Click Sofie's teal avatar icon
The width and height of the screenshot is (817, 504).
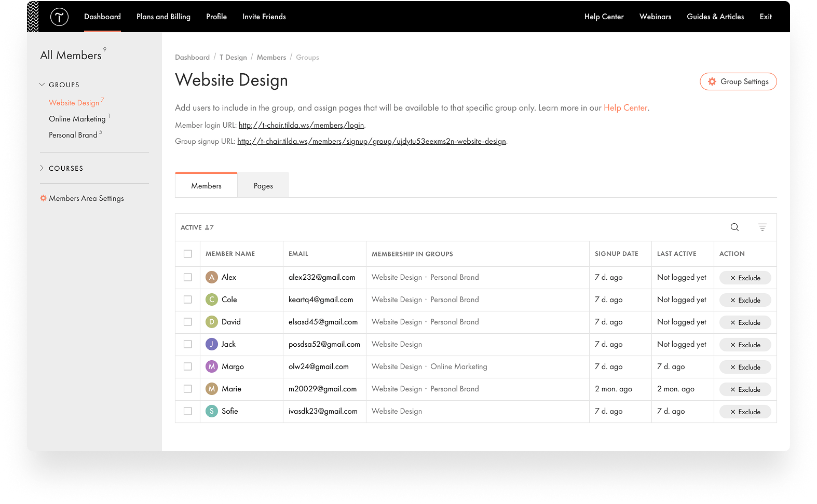pyautogui.click(x=211, y=411)
